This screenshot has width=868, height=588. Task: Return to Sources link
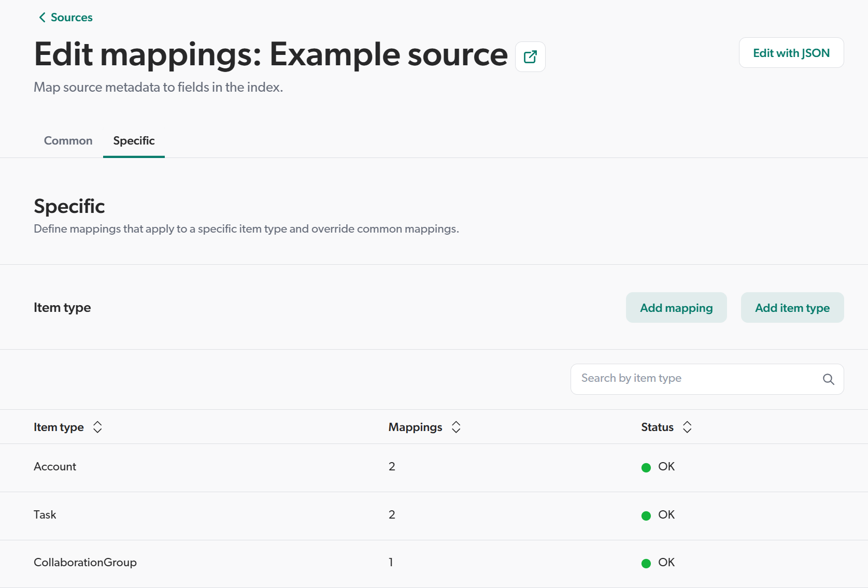72,18
